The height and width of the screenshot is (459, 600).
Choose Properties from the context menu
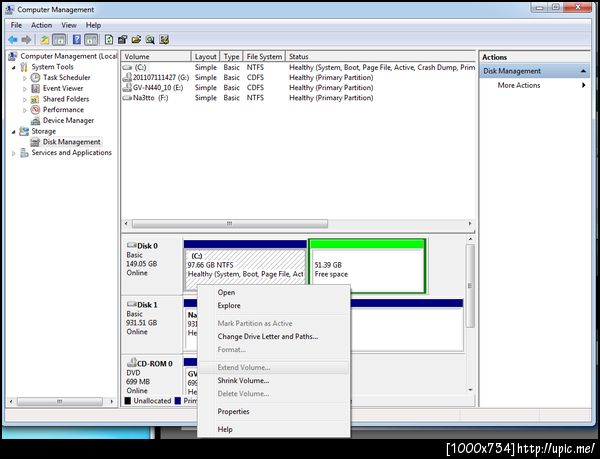[x=274, y=412]
